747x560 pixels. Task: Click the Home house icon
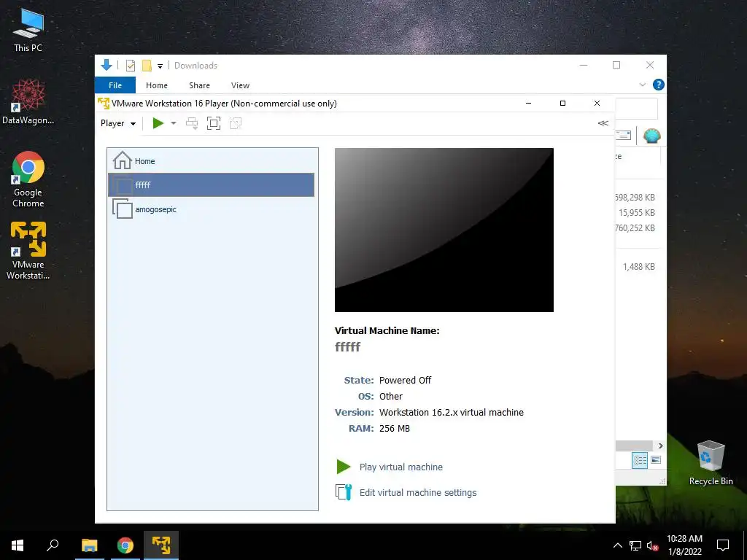(x=123, y=160)
